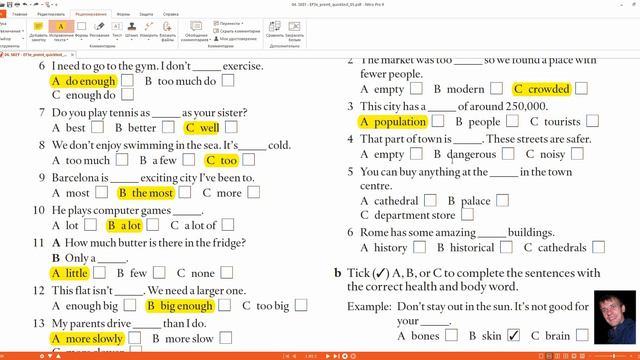Viewport: 640px width, 360px height.
Task: Untick the checked 'B skin' checkbox
Action: 513,335
